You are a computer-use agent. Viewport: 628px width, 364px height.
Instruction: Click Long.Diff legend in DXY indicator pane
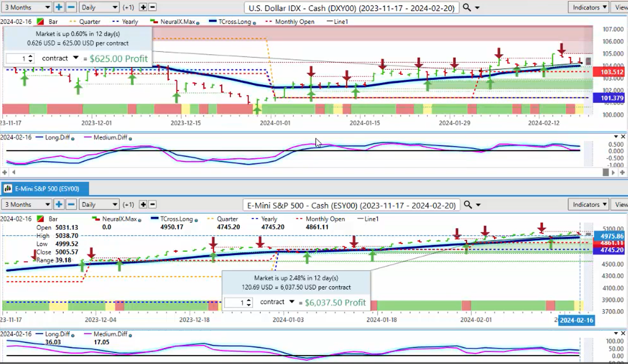click(56, 138)
